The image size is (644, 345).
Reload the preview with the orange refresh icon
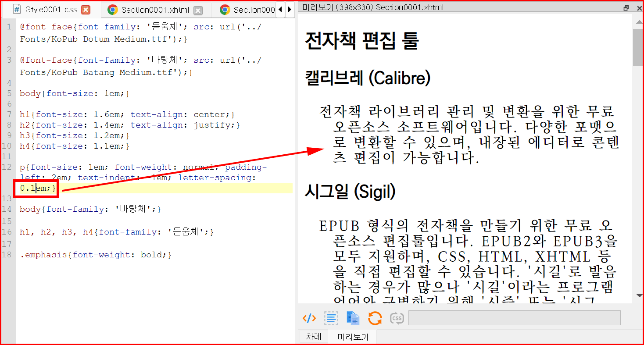(375, 318)
